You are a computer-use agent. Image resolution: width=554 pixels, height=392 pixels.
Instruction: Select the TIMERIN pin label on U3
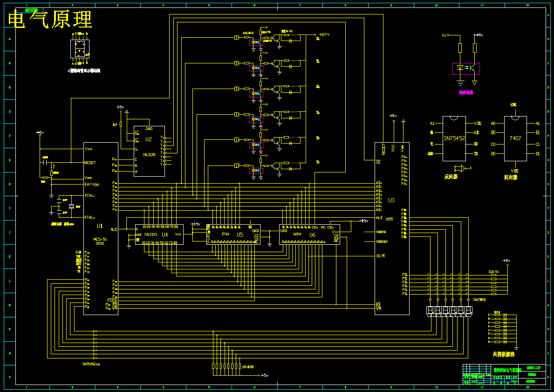click(381, 232)
